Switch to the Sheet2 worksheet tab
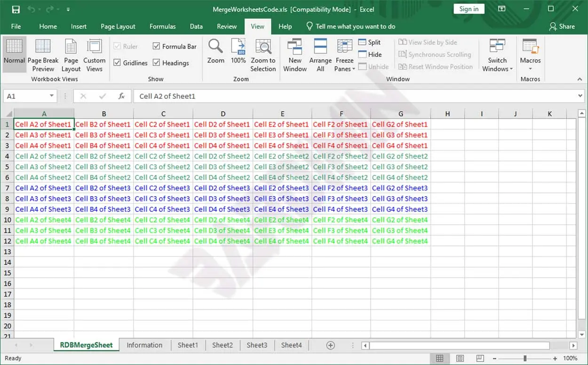The width and height of the screenshot is (588, 365). click(222, 345)
